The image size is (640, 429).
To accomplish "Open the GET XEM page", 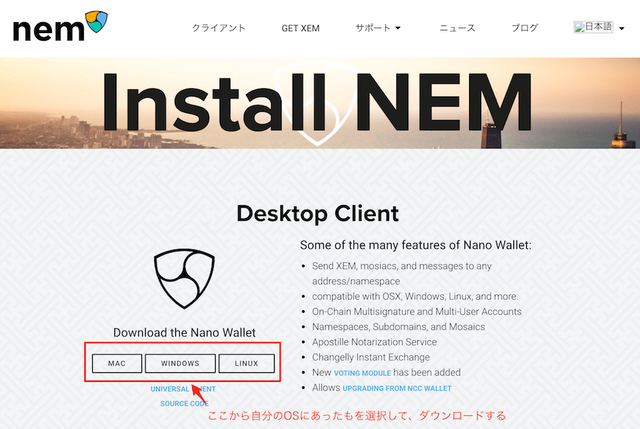I will [x=300, y=28].
